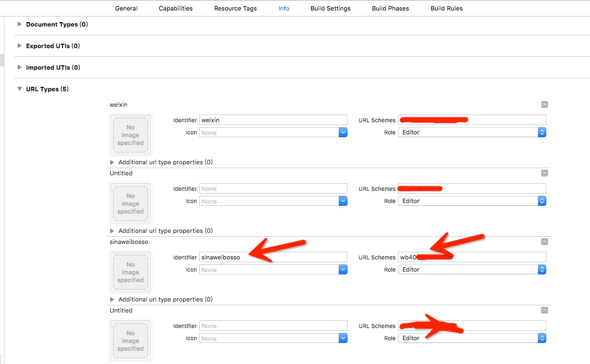This screenshot has height=364, width=590.
Task: Edit the weixin URL Schemes field
Action: coord(472,120)
